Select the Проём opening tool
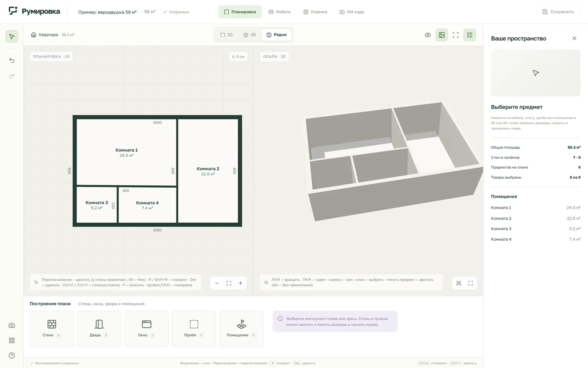 pos(194,329)
